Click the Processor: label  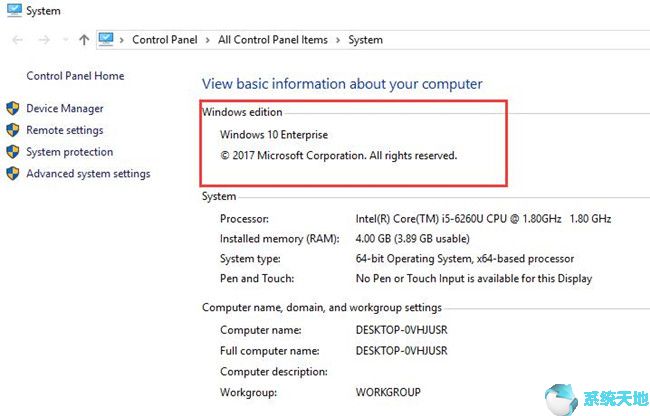tap(244, 218)
